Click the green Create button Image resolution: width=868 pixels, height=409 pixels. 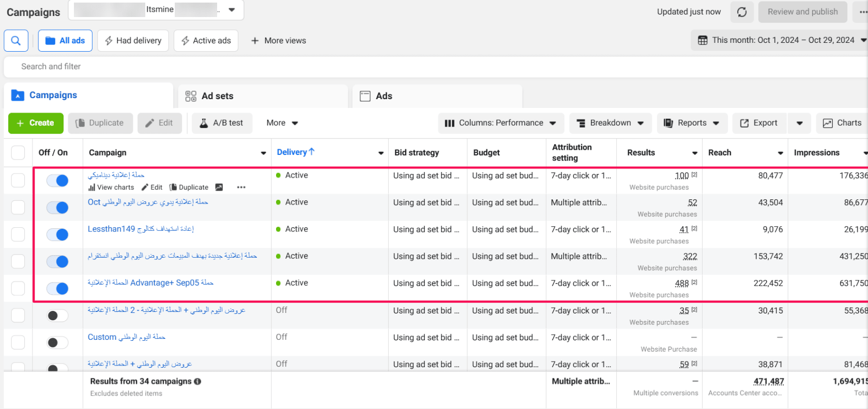click(x=36, y=123)
